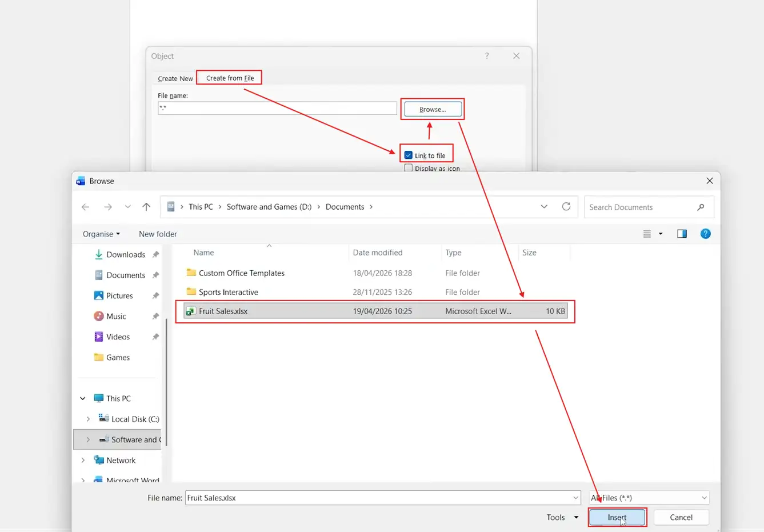
Task: Sort files by Size column header
Action: [x=529, y=253]
